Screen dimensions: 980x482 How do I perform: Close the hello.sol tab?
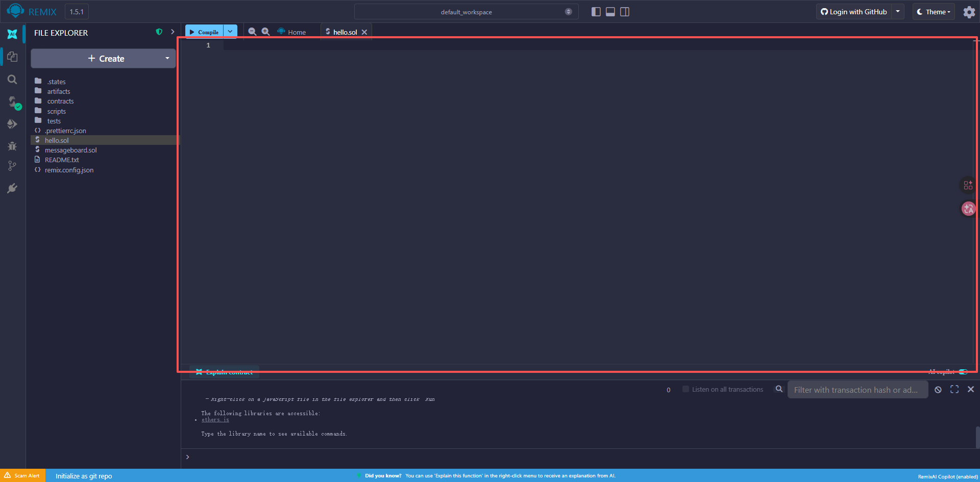pos(364,32)
